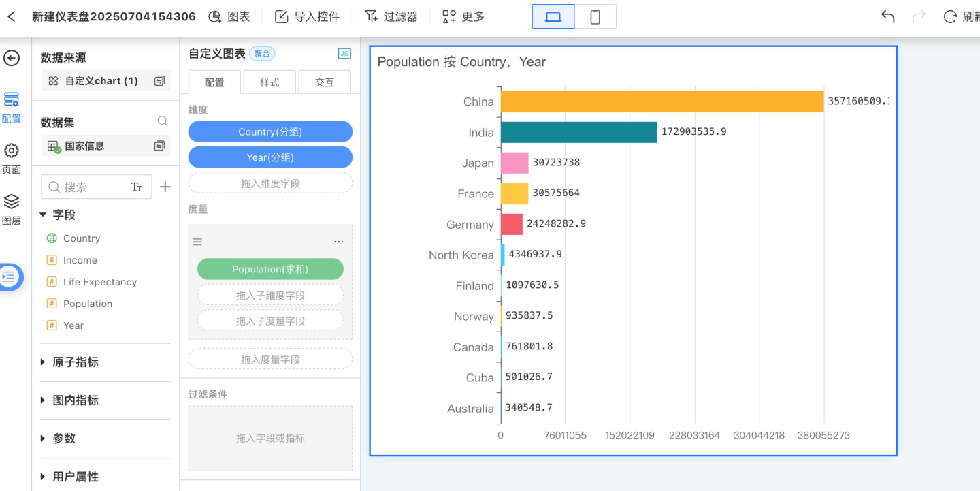Switch to the 交互 tab

click(x=325, y=82)
